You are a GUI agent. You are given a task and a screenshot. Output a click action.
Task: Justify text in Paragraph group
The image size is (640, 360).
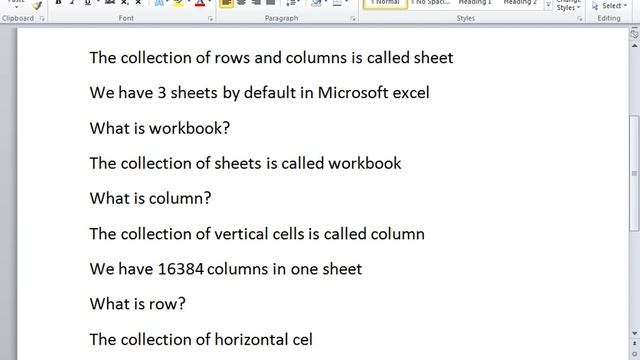270,3
